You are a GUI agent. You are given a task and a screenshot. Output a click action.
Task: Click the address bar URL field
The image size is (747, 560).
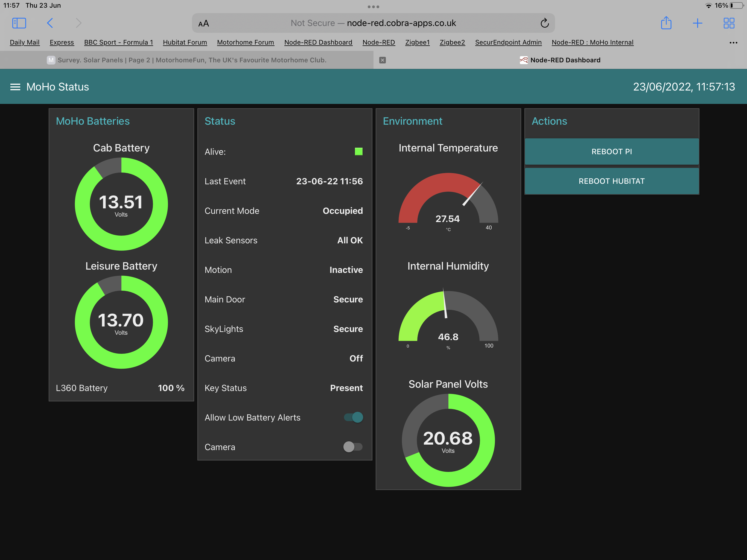pos(373,23)
